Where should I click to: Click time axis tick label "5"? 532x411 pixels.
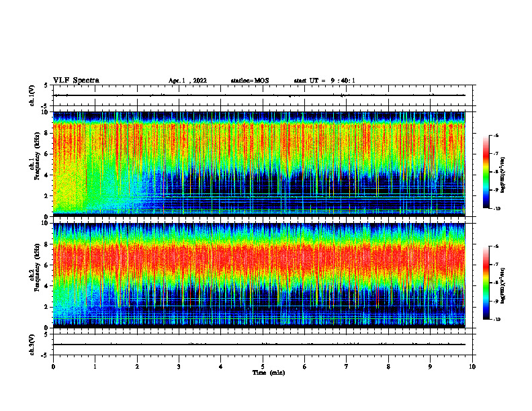[263, 367]
